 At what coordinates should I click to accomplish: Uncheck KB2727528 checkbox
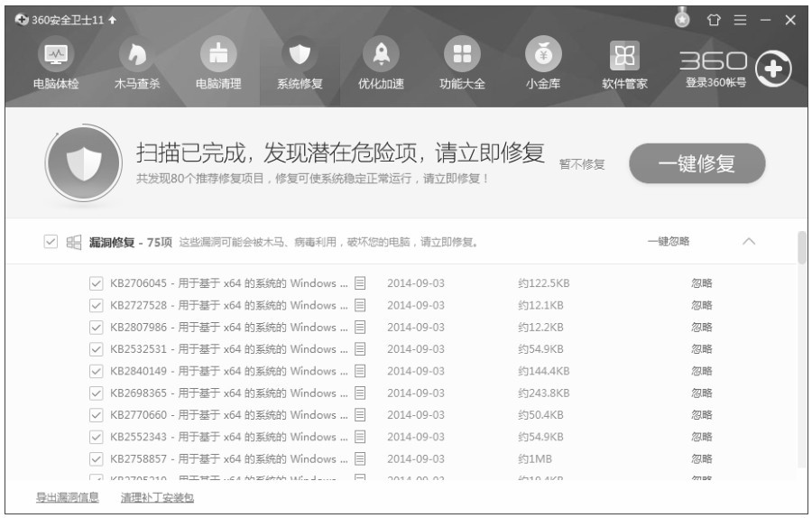(x=96, y=305)
